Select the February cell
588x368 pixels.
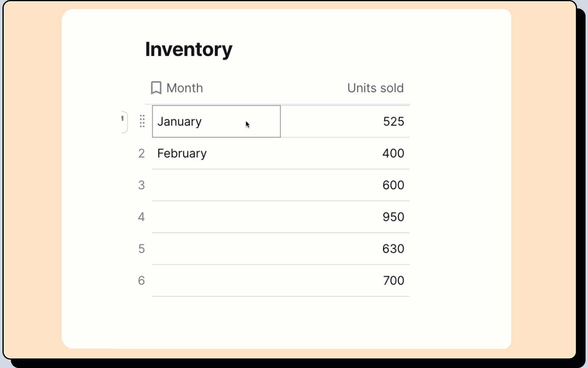pos(216,153)
